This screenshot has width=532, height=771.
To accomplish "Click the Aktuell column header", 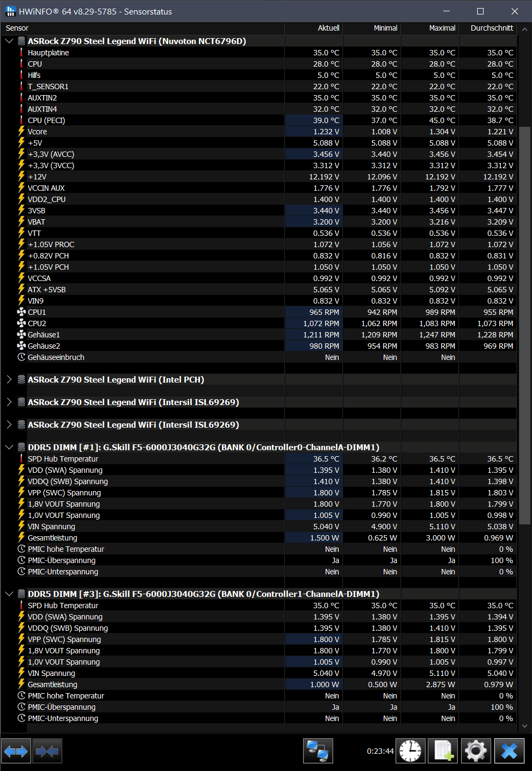I will pos(313,28).
